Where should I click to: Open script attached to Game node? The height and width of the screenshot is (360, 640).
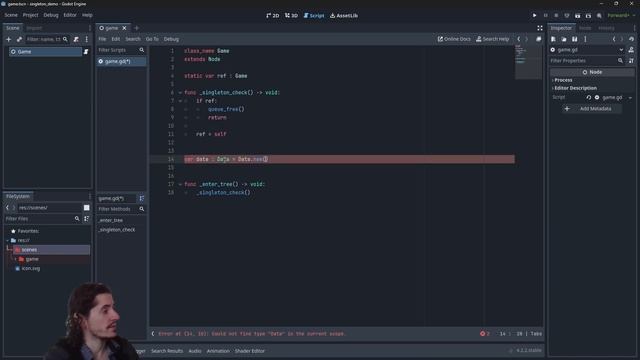(x=86, y=52)
